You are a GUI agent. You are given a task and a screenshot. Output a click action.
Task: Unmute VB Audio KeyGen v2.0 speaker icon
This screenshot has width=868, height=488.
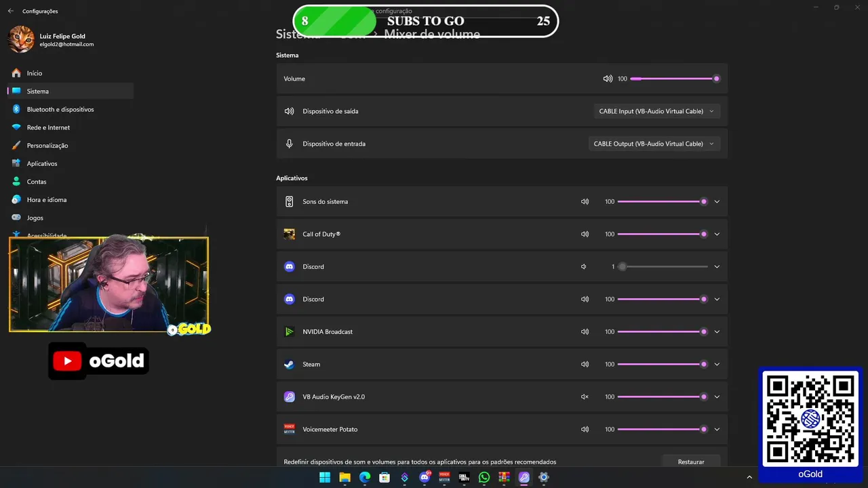point(585,396)
